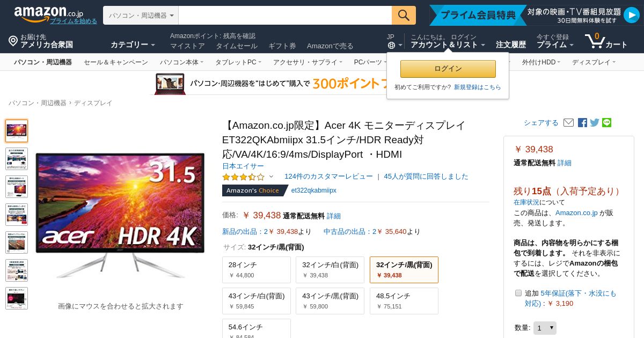Click the 日本エイサー brand link
The width and height of the screenshot is (644, 338).
(x=243, y=166)
